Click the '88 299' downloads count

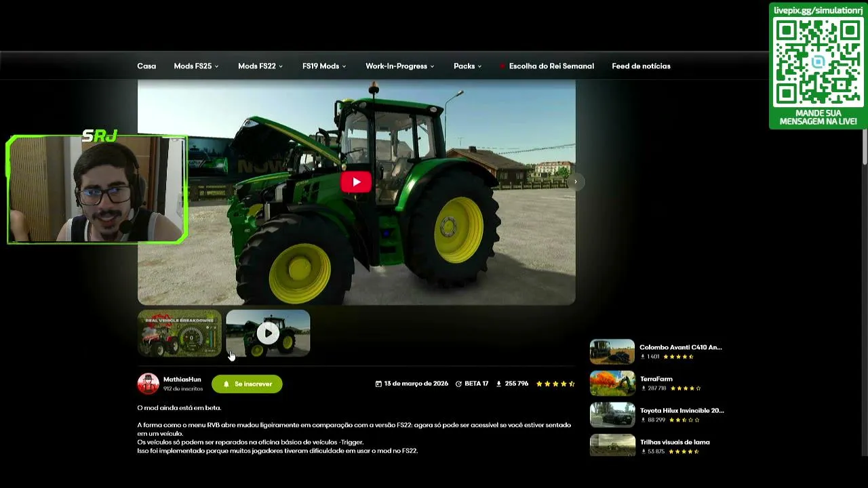[656, 420]
